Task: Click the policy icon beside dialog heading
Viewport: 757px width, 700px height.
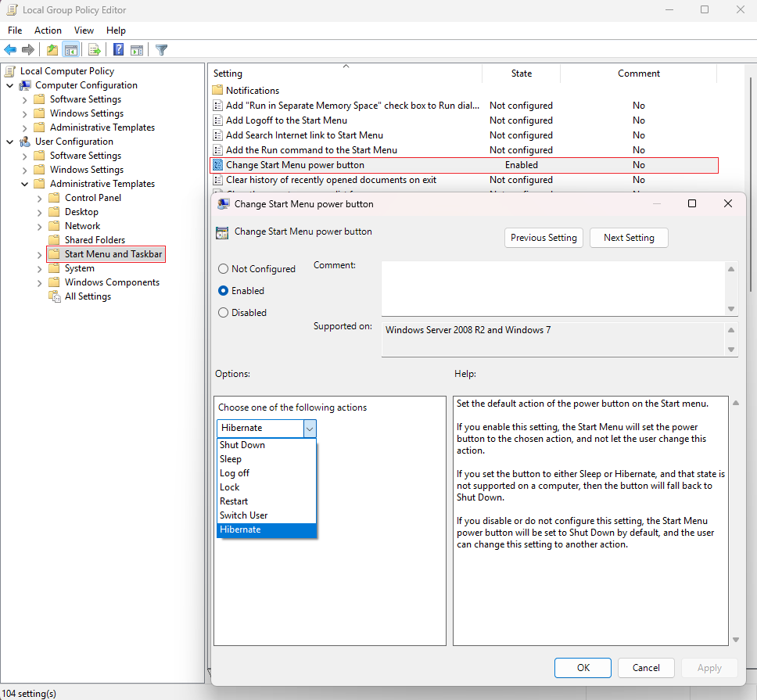Action: tap(222, 233)
